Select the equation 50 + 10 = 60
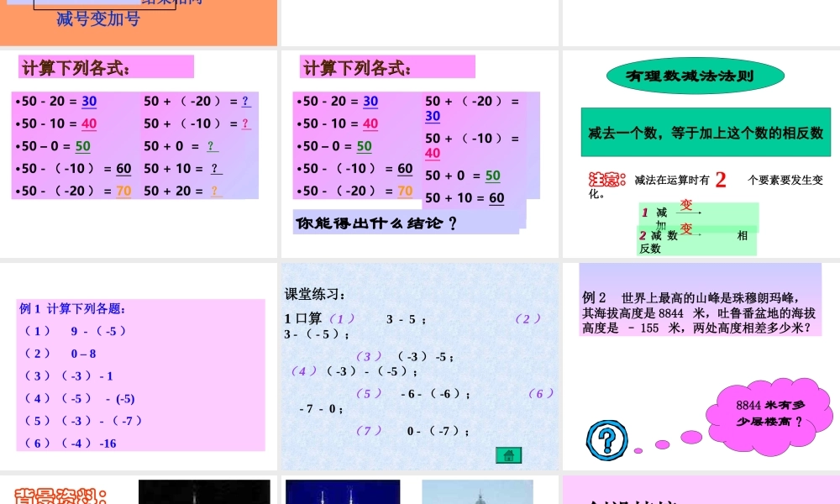The height and width of the screenshot is (504, 840). pos(465,198)
